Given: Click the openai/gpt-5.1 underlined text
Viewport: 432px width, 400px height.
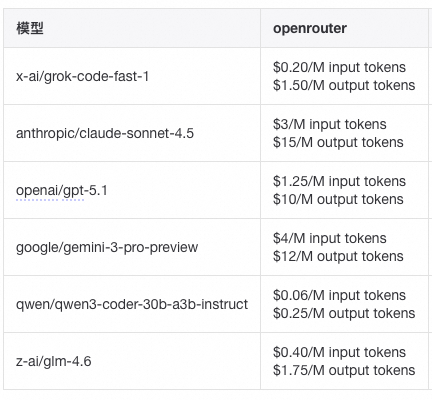Looking at the screenshot, I should pyautogui.click(x=62, y=190).
